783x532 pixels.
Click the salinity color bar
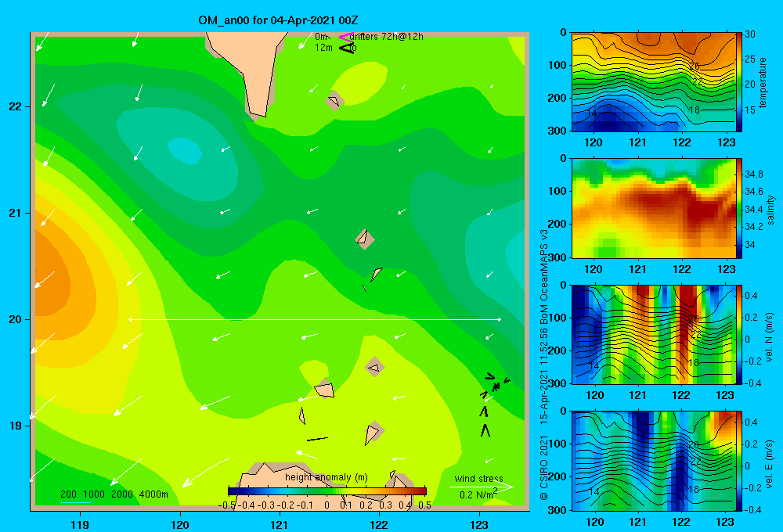pos(739,208)
